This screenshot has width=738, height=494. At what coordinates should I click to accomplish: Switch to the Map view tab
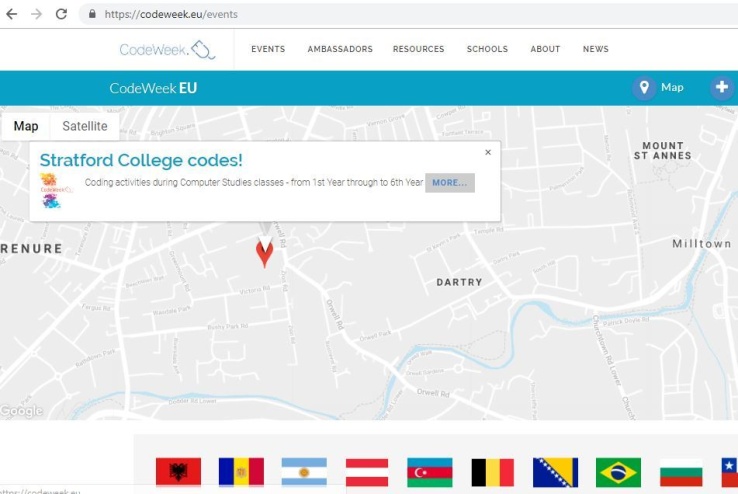[x=26, y=126]
